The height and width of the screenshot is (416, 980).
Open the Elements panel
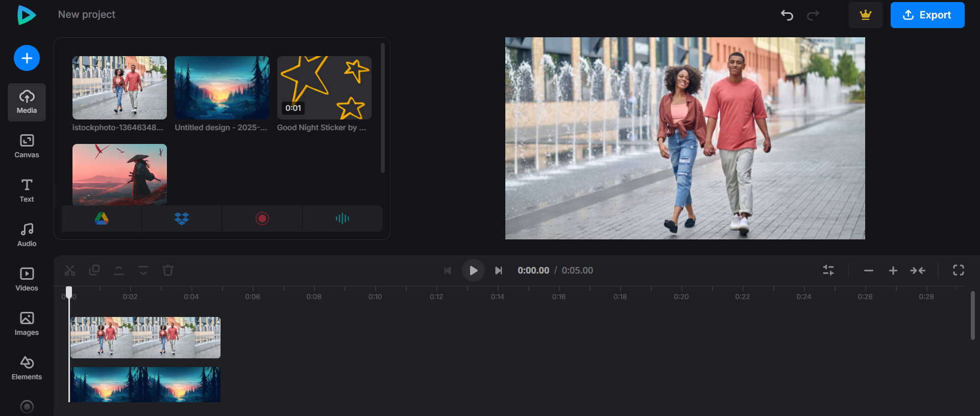27,368
